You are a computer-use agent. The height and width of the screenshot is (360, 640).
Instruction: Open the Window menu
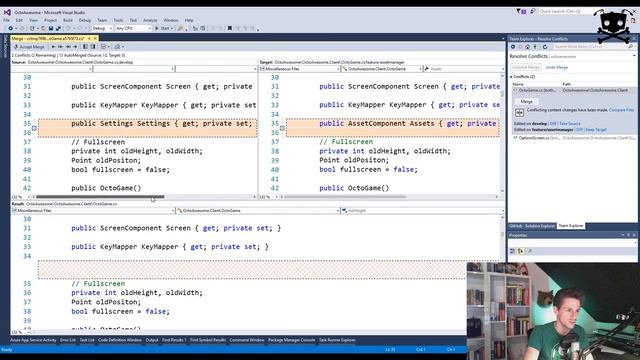coord(171,20)
